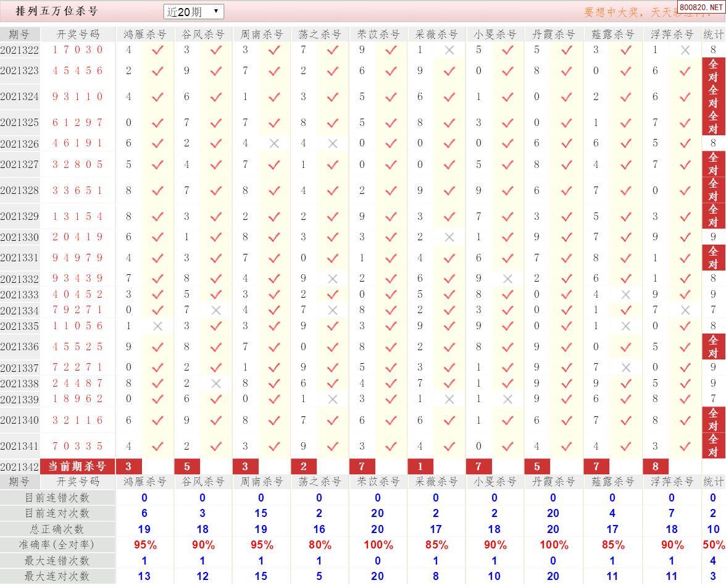Click the check mark for 丹霞杀号 in row 2021341

click(566, 446)
